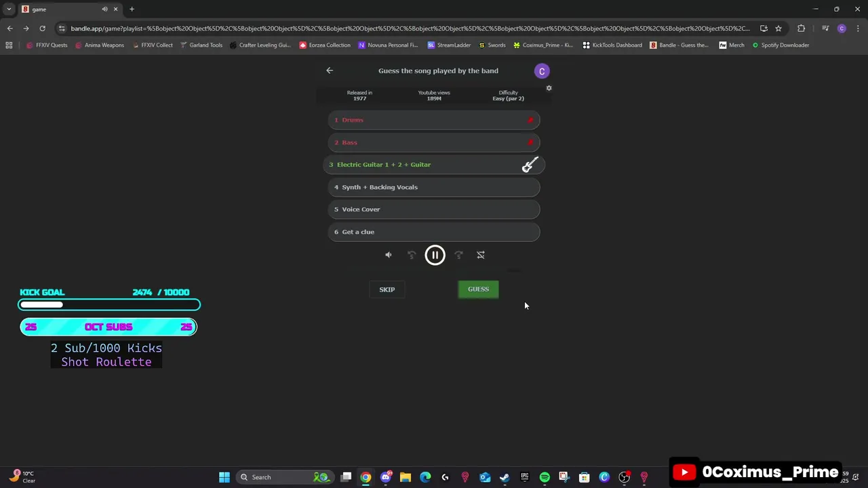Open the StreamLadder bookmark
The image size is (868, 488).
(449, 45)
